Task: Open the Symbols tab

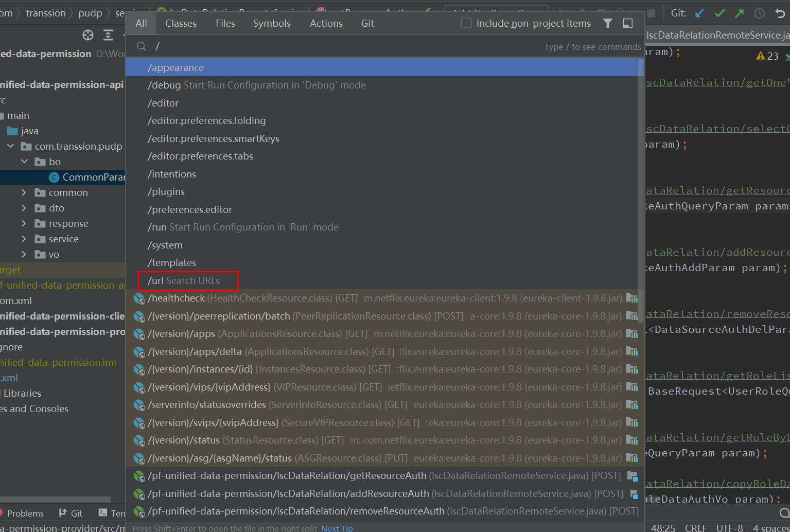Action: [272, 23]
